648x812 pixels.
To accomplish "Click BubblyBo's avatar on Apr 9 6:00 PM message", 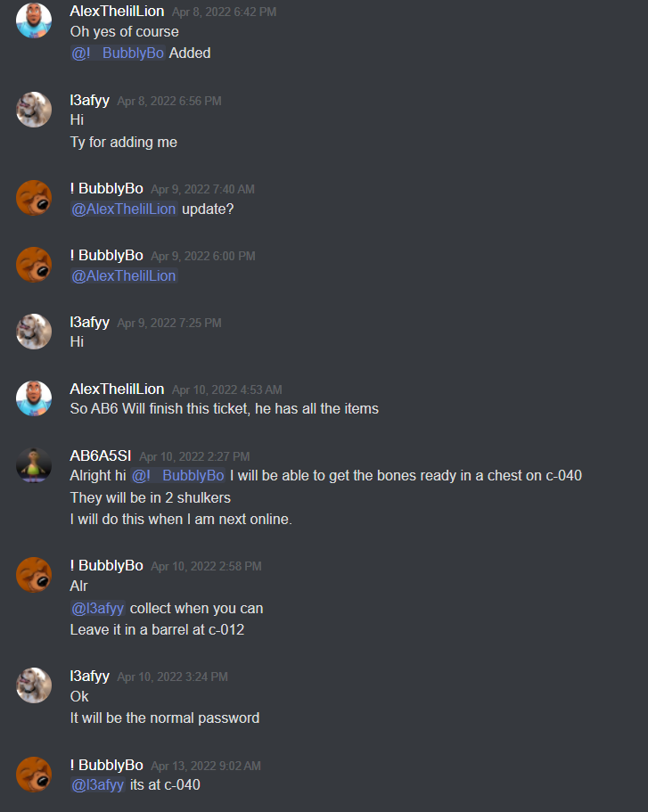I will click(x=34, y=265).
